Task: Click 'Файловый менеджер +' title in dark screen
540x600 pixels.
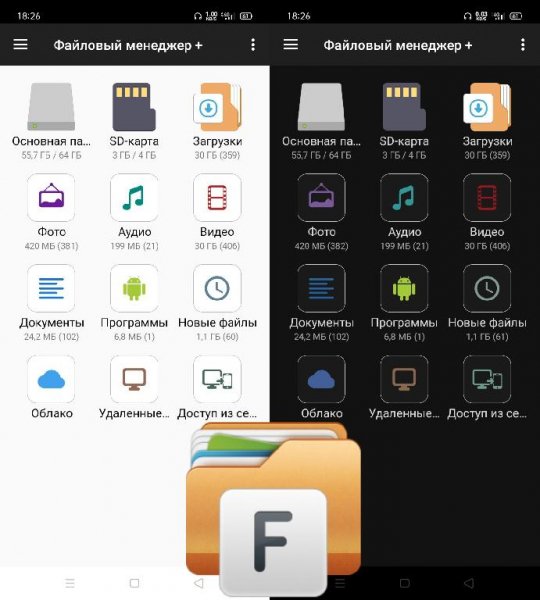Action: click(x=398, y=45)
